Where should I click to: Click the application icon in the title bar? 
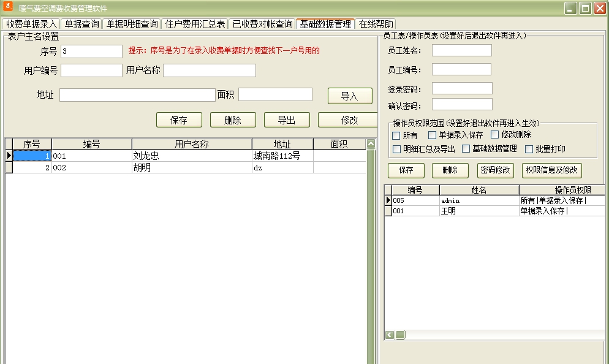click(7, 8)
